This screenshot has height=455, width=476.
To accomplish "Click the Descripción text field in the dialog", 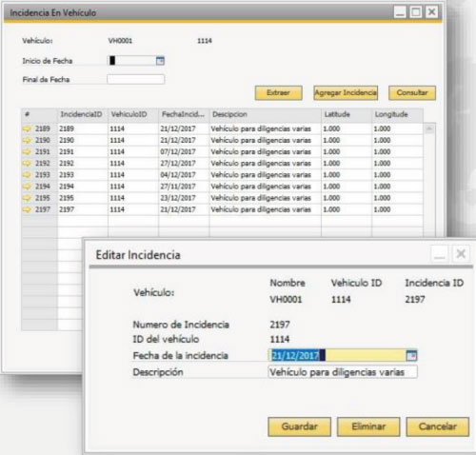I will 343,372.
